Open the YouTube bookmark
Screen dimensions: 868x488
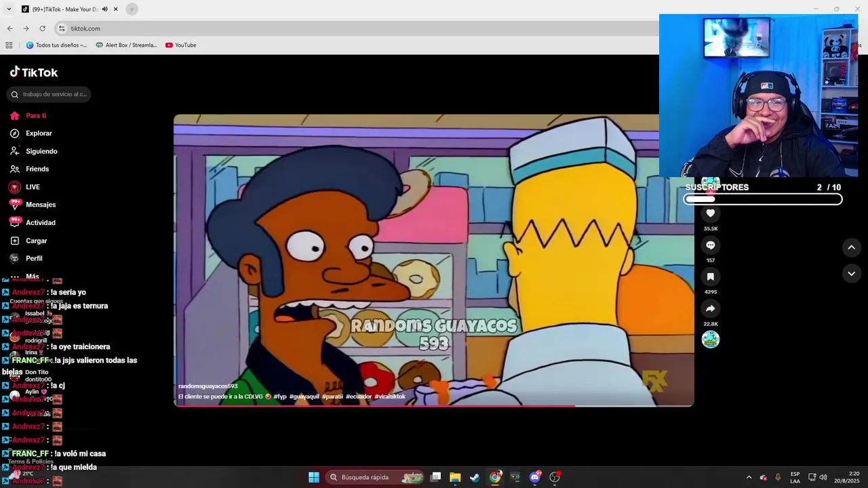(x=180, y=45)
